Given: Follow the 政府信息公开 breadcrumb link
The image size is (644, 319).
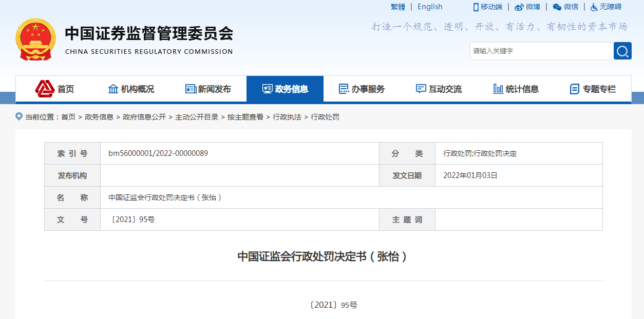Looking at the screenshot, I should point(144,117).
